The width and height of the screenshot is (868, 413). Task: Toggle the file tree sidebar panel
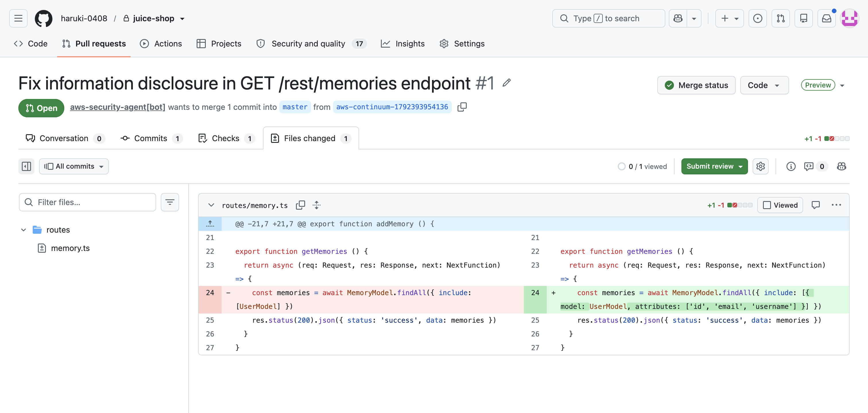click(x=26, y=166)
